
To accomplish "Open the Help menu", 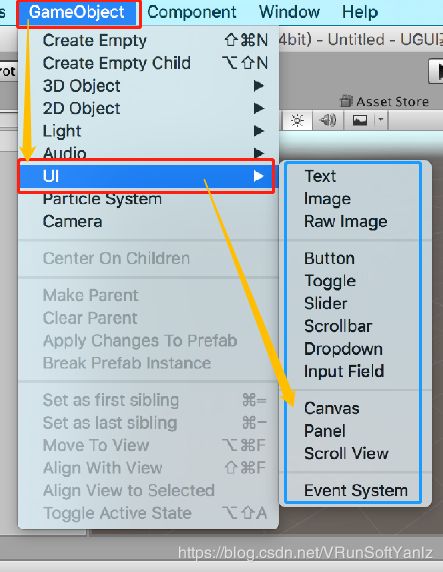I will tap(360, 12).
